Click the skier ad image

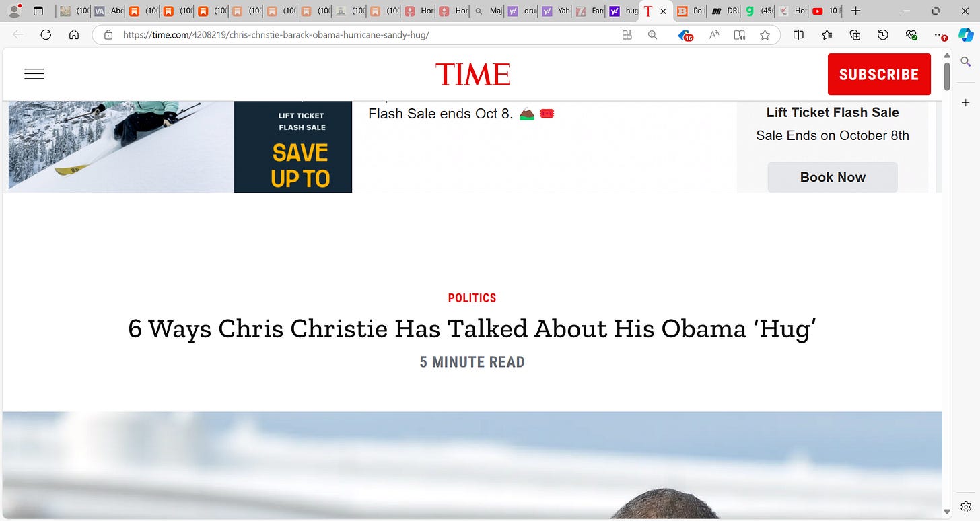[x=121, y=147]
